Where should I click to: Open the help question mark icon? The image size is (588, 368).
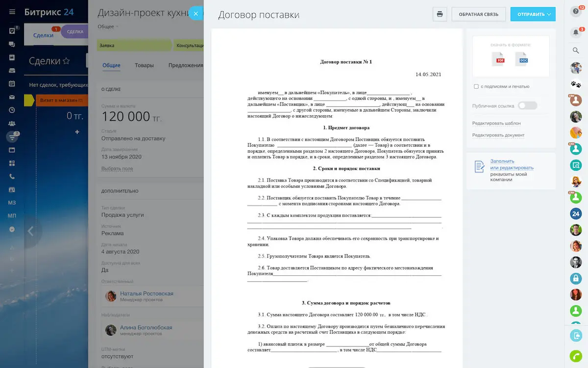[x=575, y=11]
